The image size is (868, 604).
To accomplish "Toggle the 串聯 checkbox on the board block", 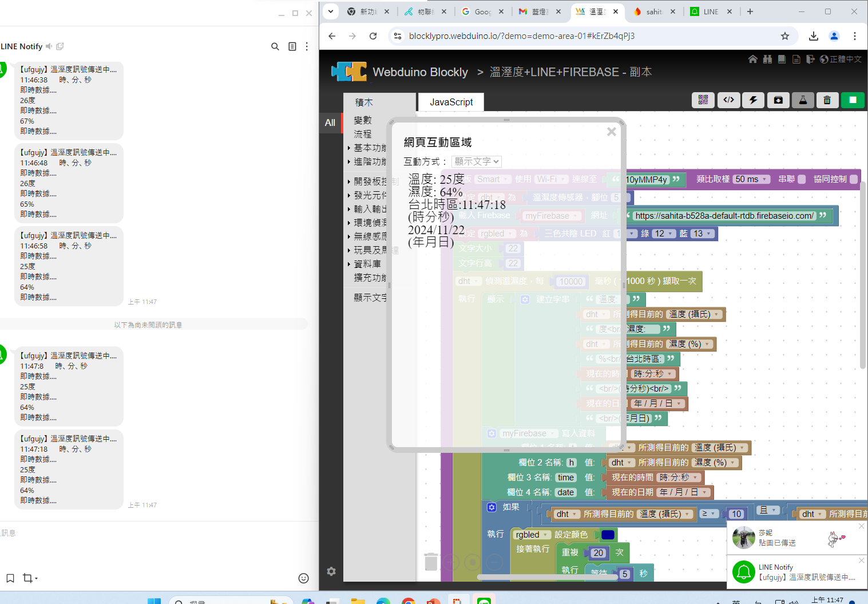I will [x=802, y=179].
